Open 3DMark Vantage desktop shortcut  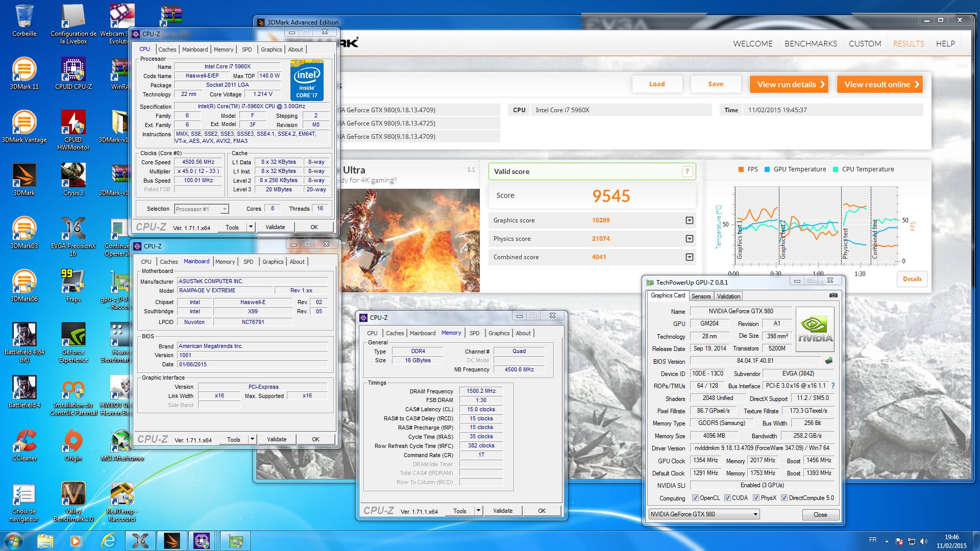(x=24, y=127)
